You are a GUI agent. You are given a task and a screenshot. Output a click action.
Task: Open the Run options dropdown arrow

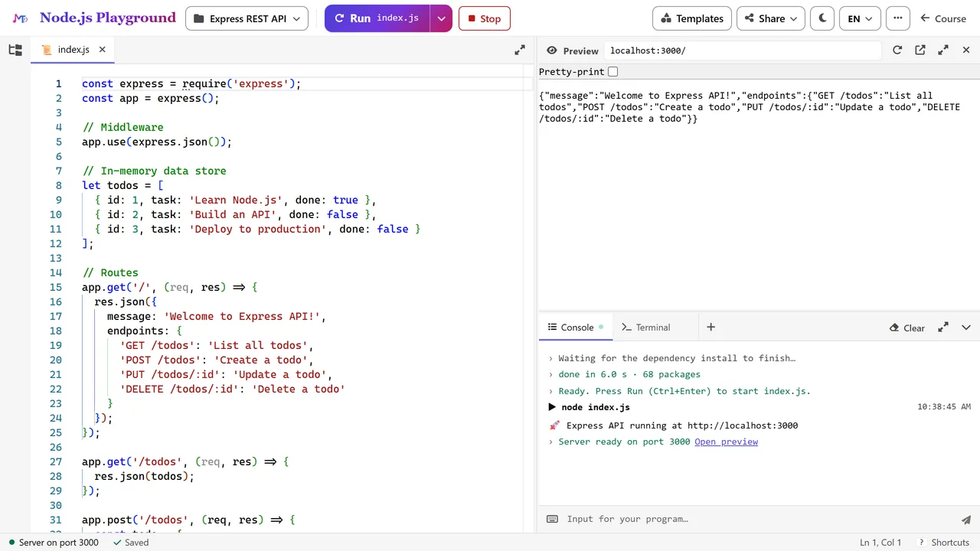[441, 18]
